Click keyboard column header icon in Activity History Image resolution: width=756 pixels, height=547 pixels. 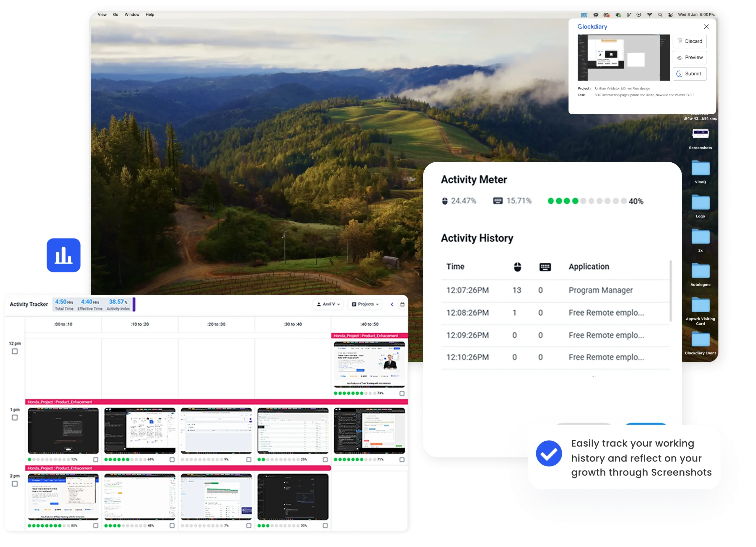click(x=545, y=267)
